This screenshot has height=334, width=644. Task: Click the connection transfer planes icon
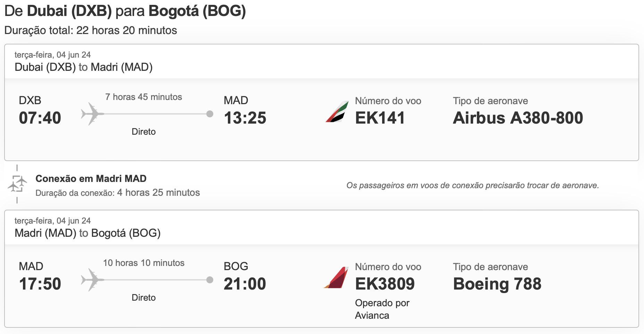point(17,184)
